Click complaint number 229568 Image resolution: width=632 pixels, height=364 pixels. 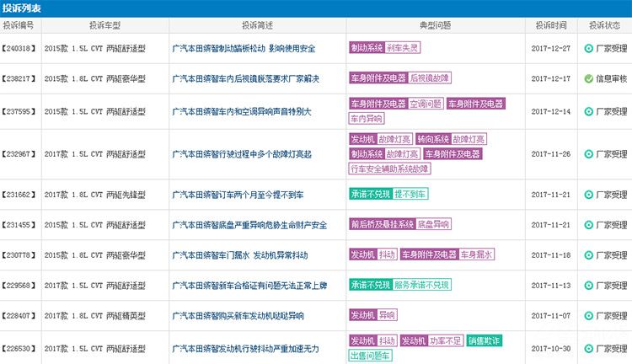click(x=17, y=285)
